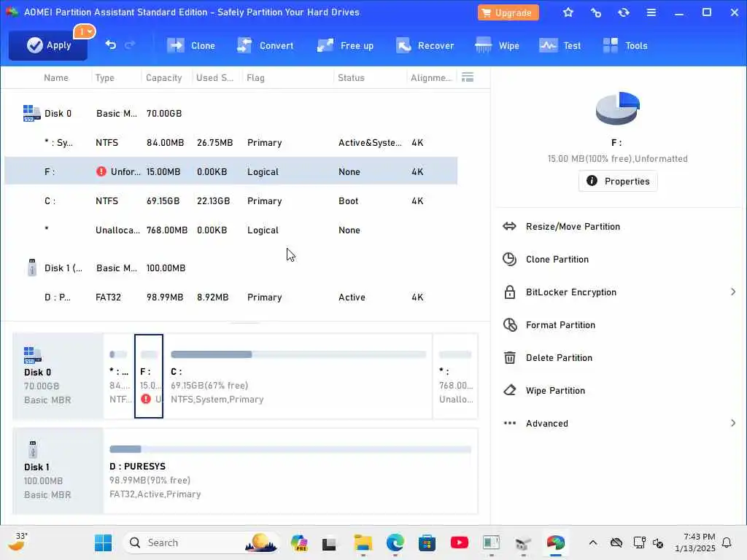This screenshot has height=560, width=747.
Task: Open the pending operations count dropdown
Action: click(x=85, y=32)
